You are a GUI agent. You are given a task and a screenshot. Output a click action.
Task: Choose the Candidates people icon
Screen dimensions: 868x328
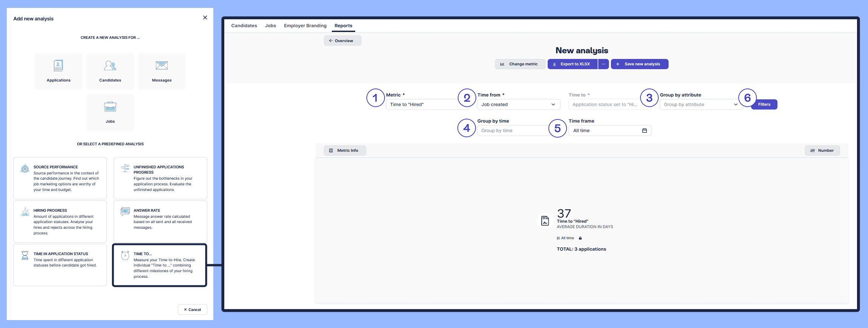click(x=110, y=66)
